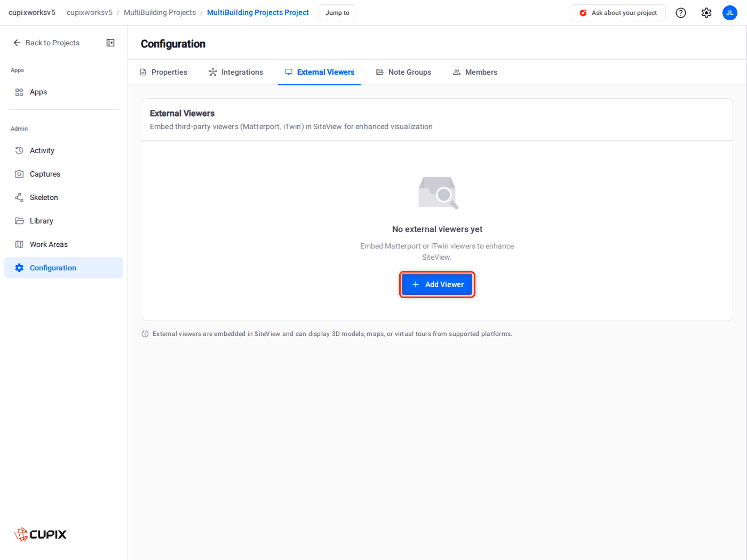Open the help question mark icon
Screen dimensions: 747x560
[681, 13]
